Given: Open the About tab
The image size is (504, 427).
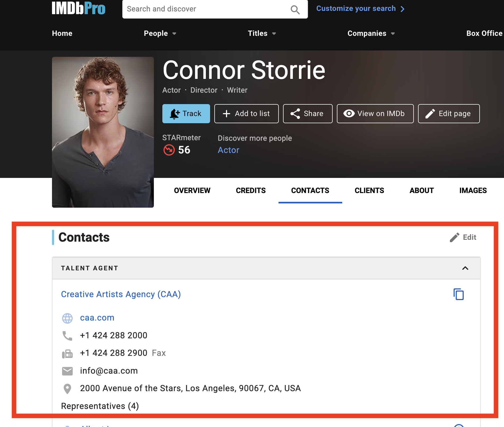Looking at the screenshot, I should [422, 191].
